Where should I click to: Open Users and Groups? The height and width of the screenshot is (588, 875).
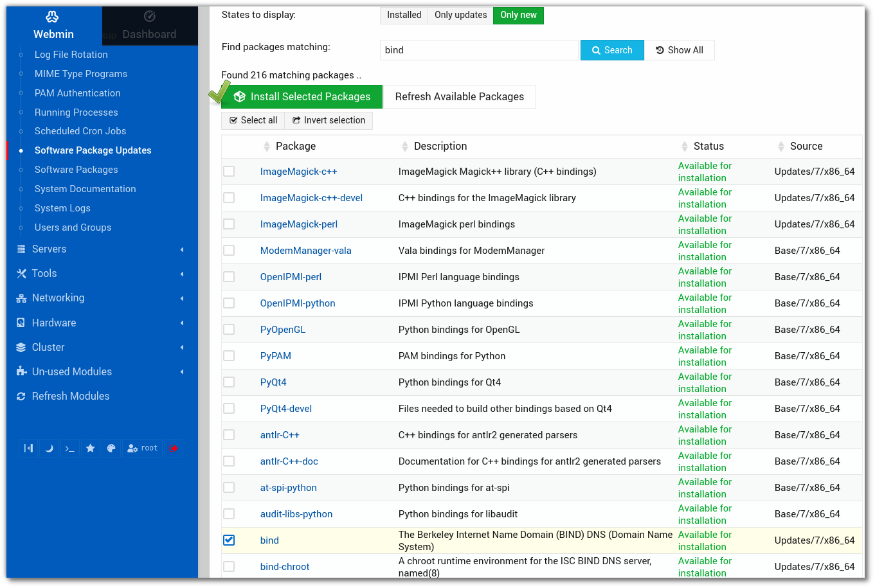click(x=73, y=227)
